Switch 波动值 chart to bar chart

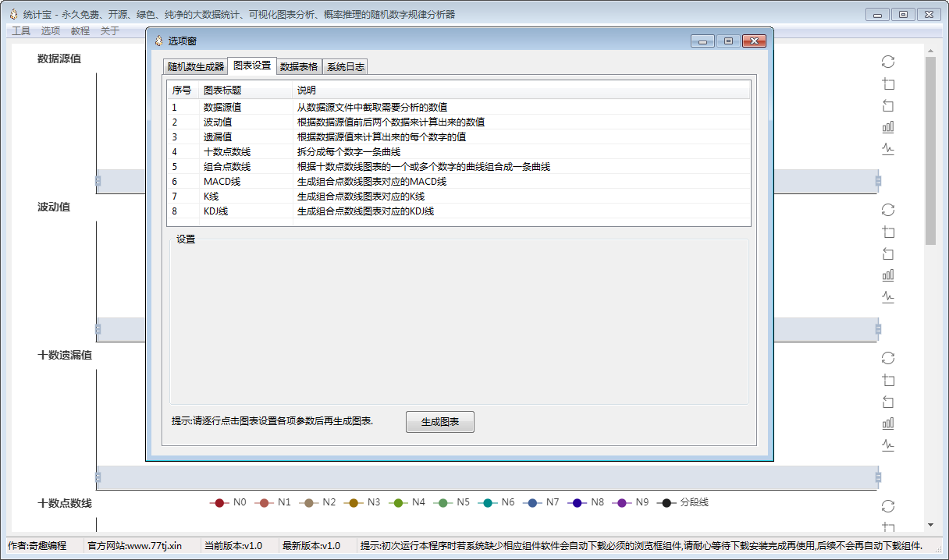pos(887,275)
